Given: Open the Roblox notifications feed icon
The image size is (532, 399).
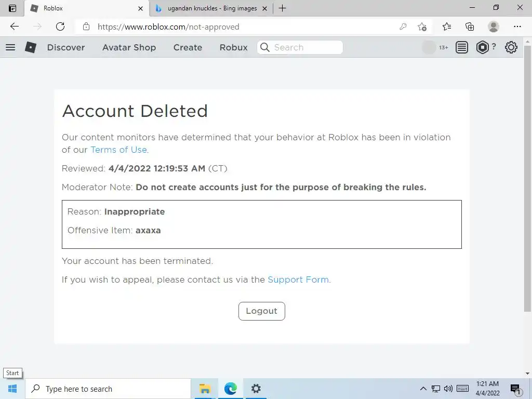Looking at the screenshot, I should 461,47.
